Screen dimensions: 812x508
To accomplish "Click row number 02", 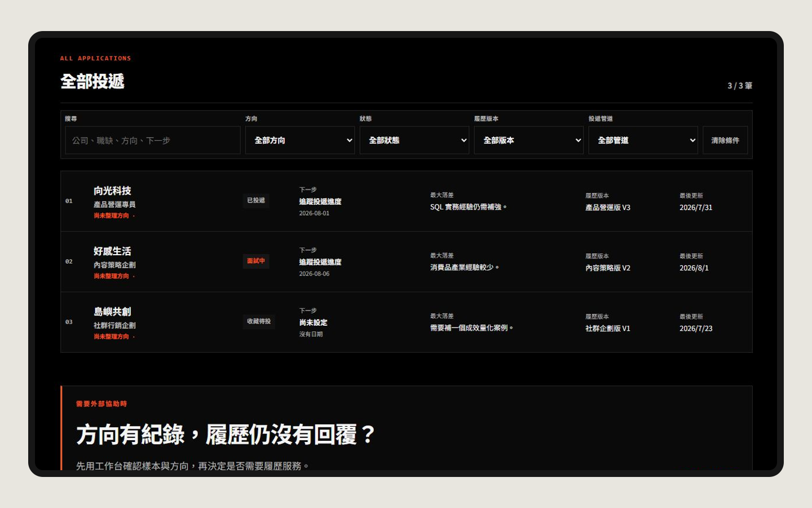I will [69, 261].
